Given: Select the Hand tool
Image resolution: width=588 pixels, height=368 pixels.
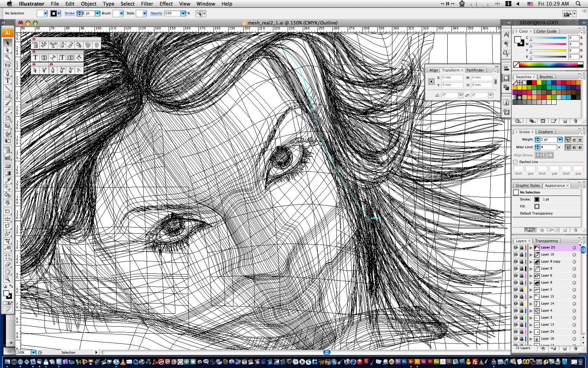Looking at the screenshot, I should pyautogui.click(x=7, y=272).
